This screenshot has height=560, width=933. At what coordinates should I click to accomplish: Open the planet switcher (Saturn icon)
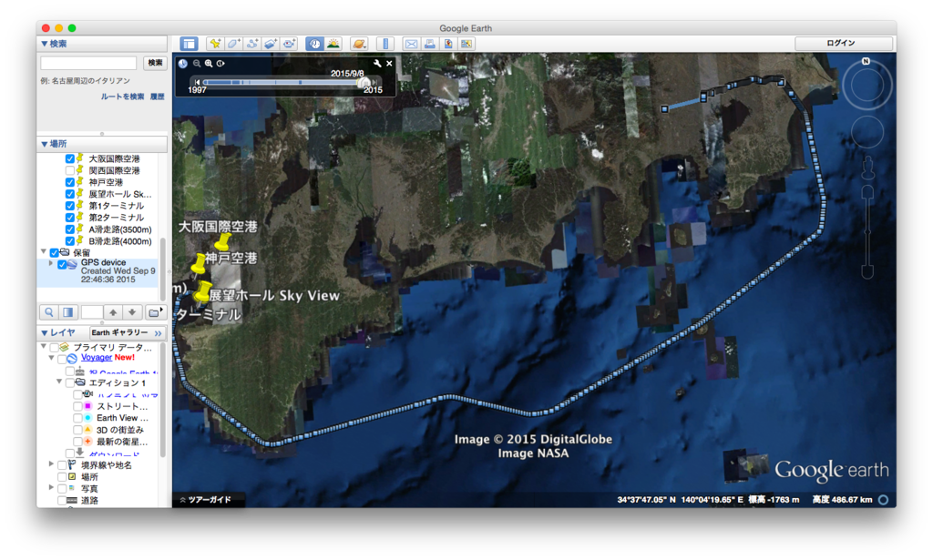pos(359,44)
